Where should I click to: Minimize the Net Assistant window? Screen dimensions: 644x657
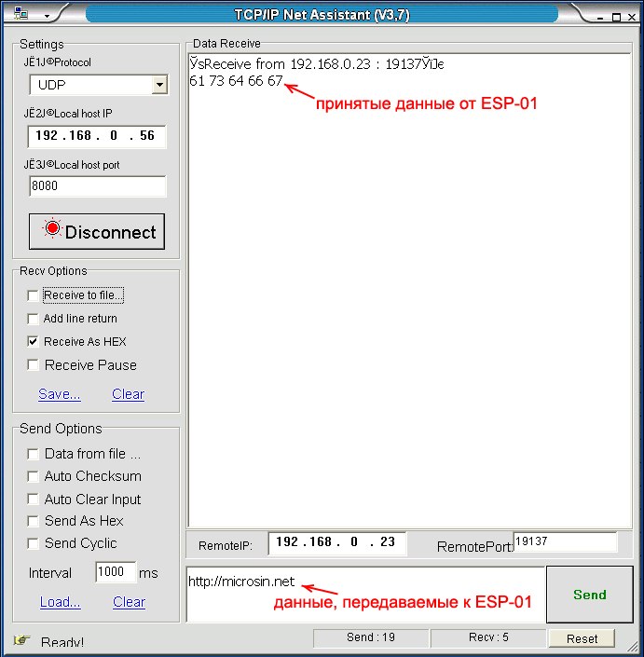(600, 18)
